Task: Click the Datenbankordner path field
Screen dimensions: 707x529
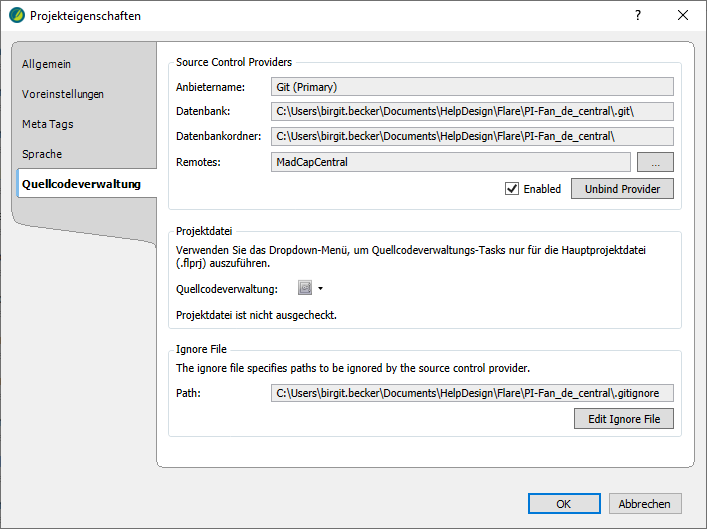Action: pos(472,137)
